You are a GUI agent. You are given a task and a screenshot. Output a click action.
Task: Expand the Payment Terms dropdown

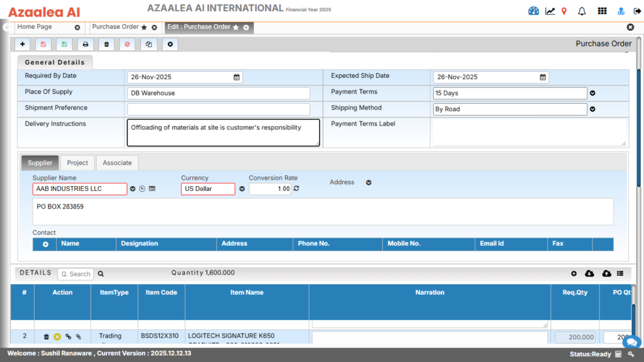pos(592,93)
